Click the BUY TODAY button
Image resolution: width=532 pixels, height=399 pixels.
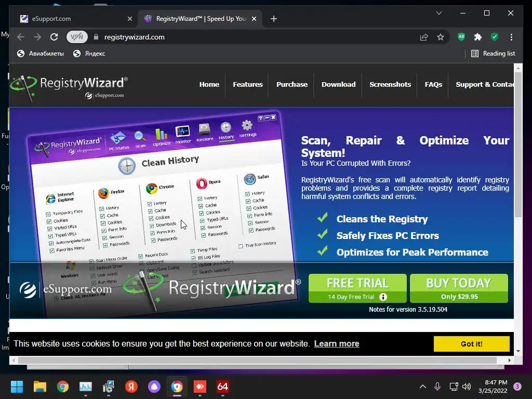click(x=459, y=288)
